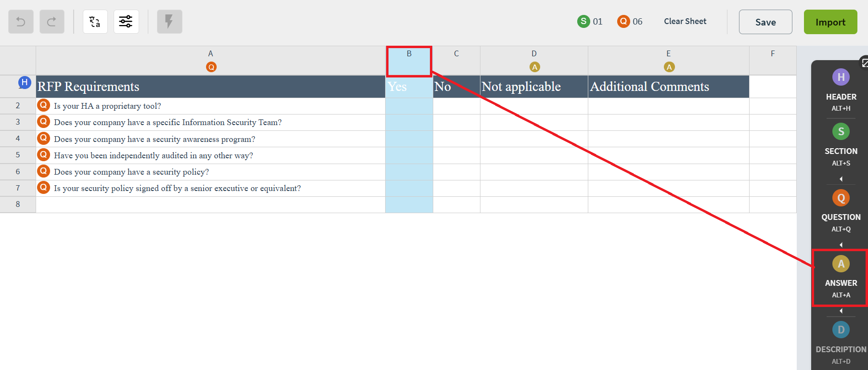Select the Question tag tool
Viewport: 868px width, 370px height.
click(841, 210)
